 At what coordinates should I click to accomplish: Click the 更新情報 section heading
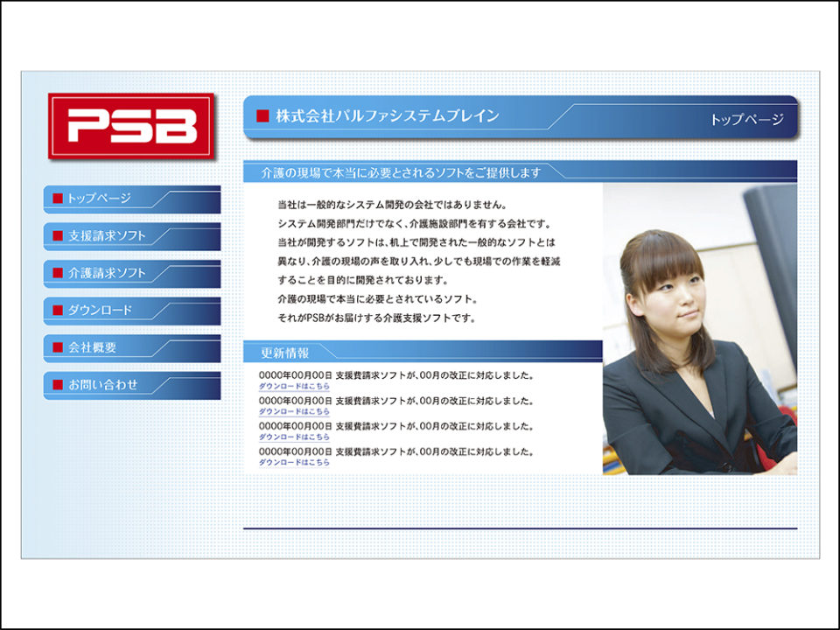(x=284, y=353)
